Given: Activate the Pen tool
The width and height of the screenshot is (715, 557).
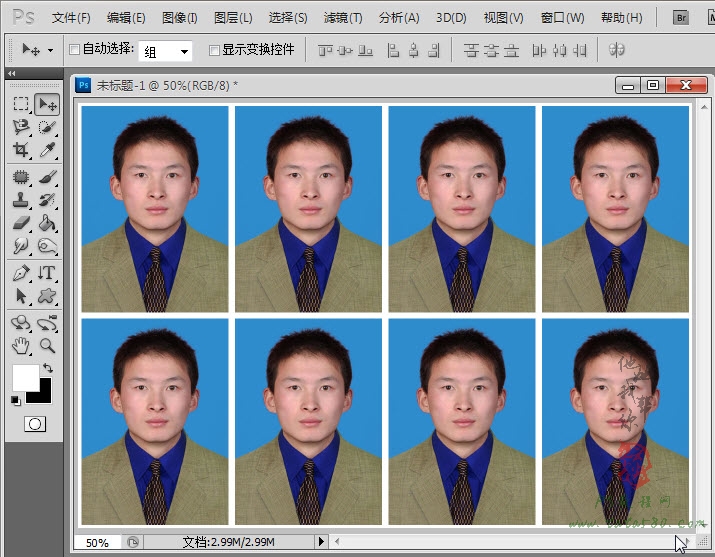Looking at the screenshot, I should (21, 273).
